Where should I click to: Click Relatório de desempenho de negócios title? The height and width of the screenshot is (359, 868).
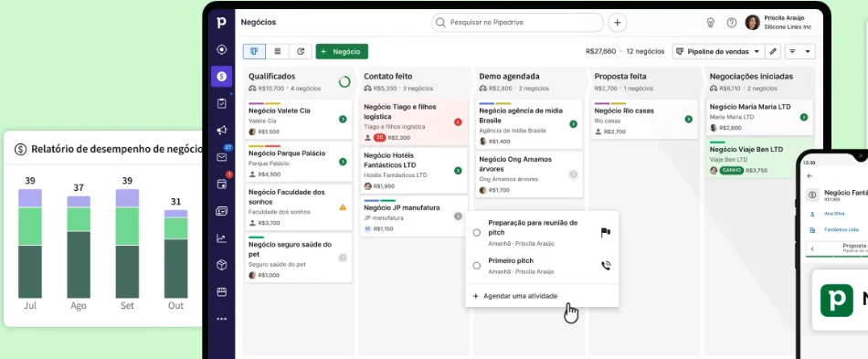116,149
